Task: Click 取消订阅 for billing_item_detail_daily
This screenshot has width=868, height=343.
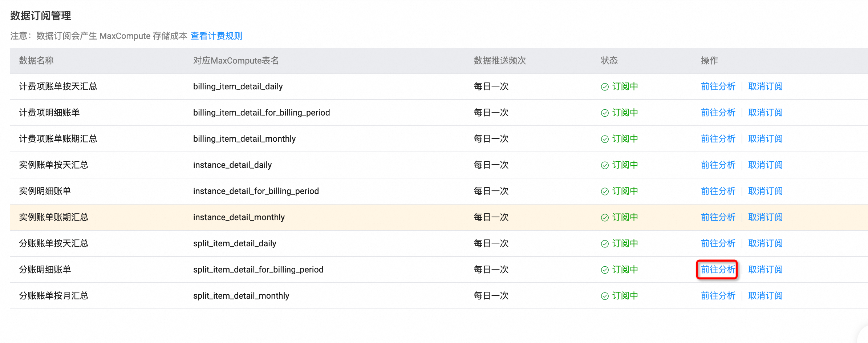Action: [x=765, y=86]
